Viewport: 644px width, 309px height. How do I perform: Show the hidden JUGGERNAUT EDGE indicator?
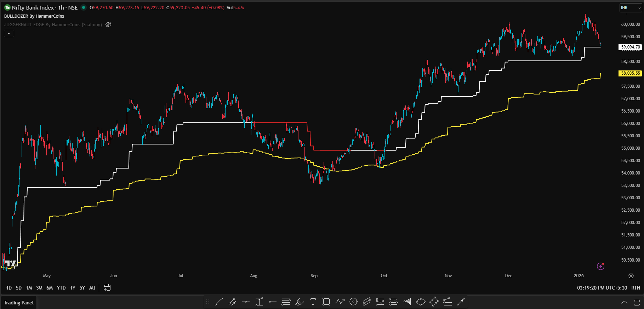coord(108,24)
